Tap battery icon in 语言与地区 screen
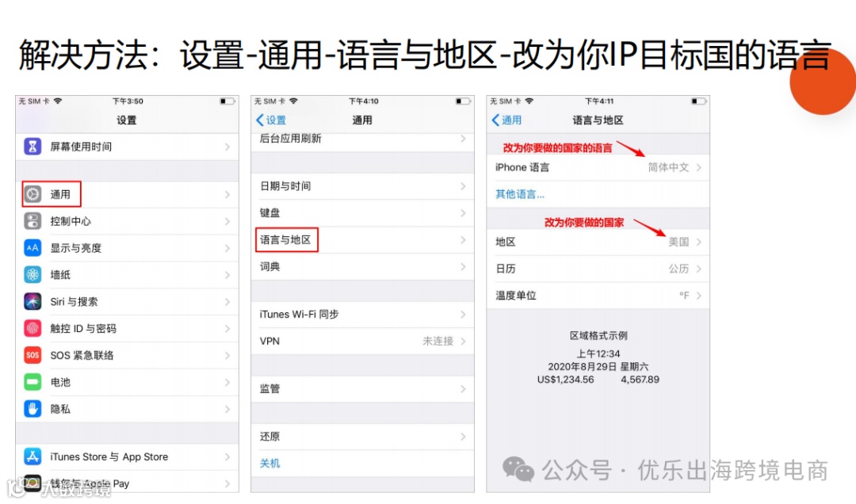 [699, 101]
